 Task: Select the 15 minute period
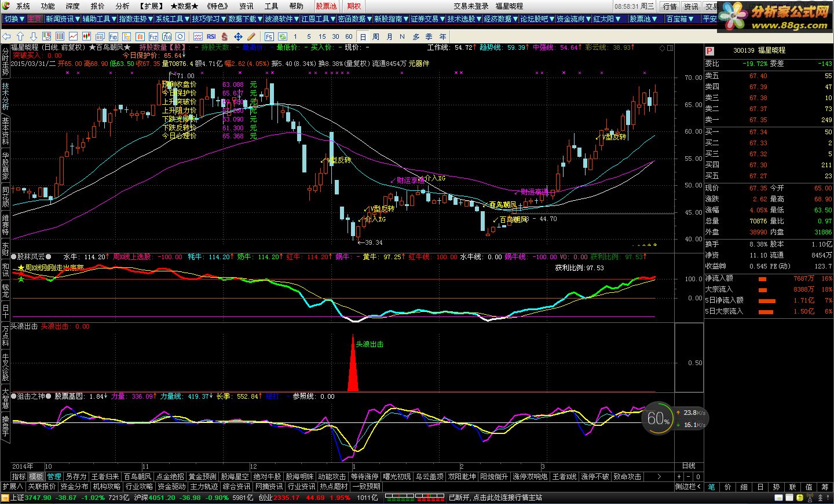(322, 36)
